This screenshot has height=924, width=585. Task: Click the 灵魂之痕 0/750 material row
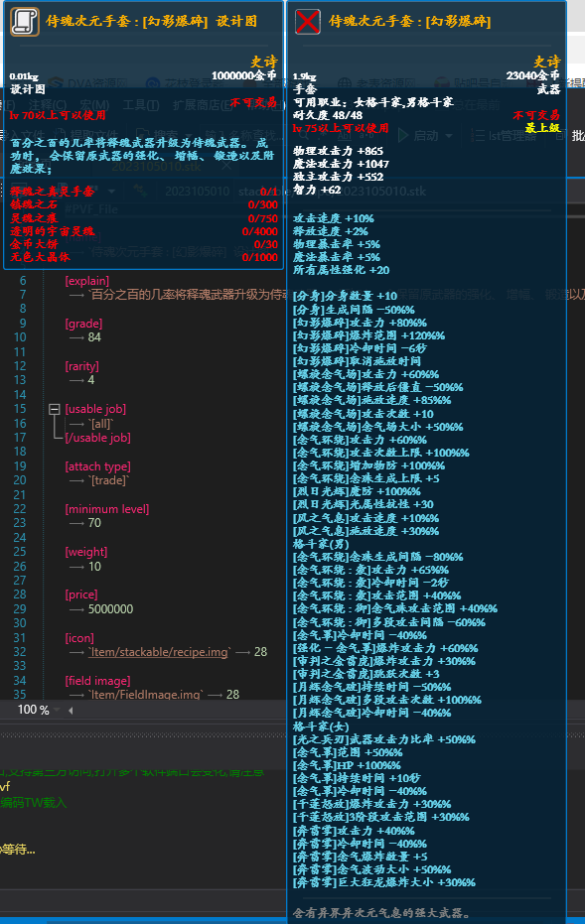click(x=143, y=218)
